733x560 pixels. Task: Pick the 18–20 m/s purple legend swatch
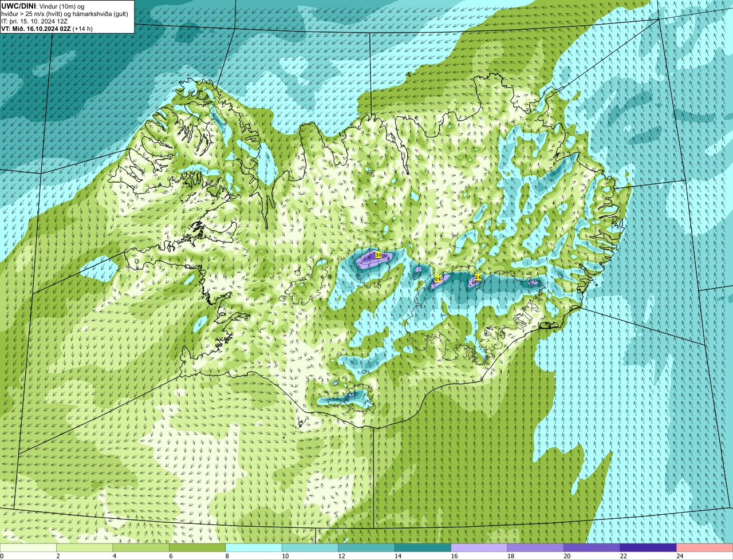click(535, 547)
